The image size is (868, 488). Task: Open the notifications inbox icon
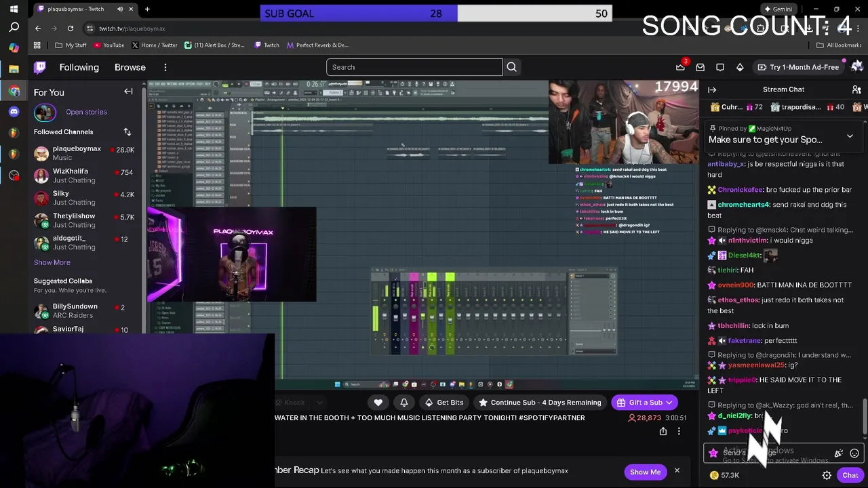[701, 67]
